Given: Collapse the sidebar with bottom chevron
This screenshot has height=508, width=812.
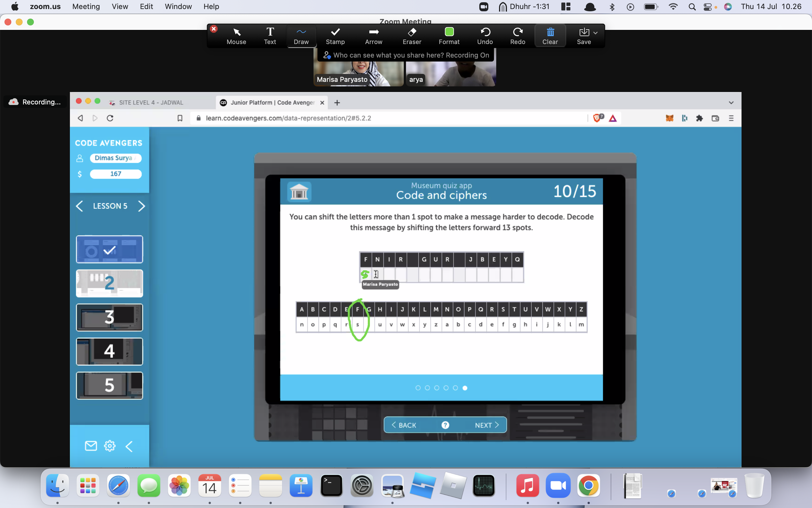Looking at the screenshot, I should 129,446.
